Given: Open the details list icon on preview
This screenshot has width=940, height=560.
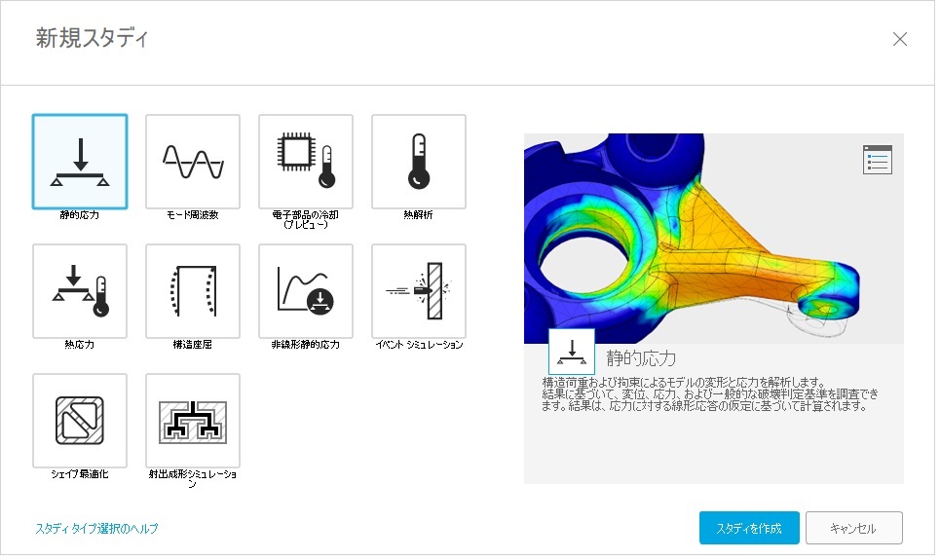Looking at the screenshot, I should click(x=878, y=160).
